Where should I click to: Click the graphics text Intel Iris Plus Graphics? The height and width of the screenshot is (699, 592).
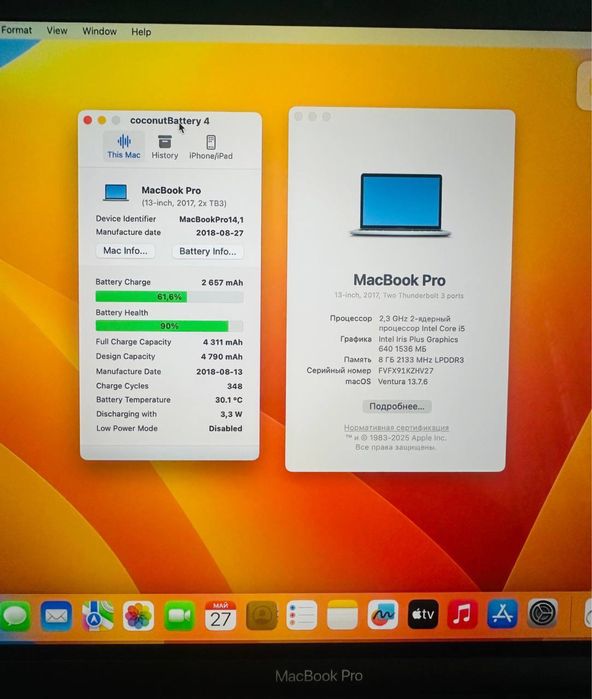(x=418, y=339)
